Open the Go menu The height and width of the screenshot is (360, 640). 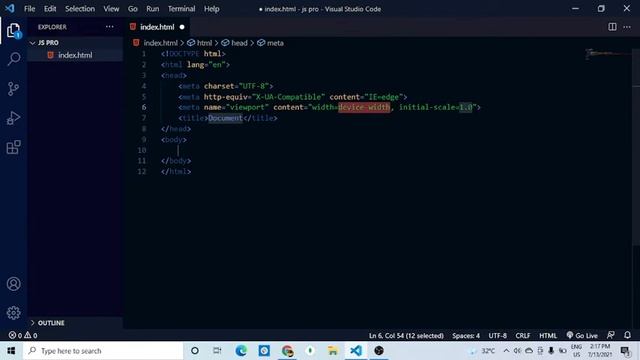pos(133,9)
